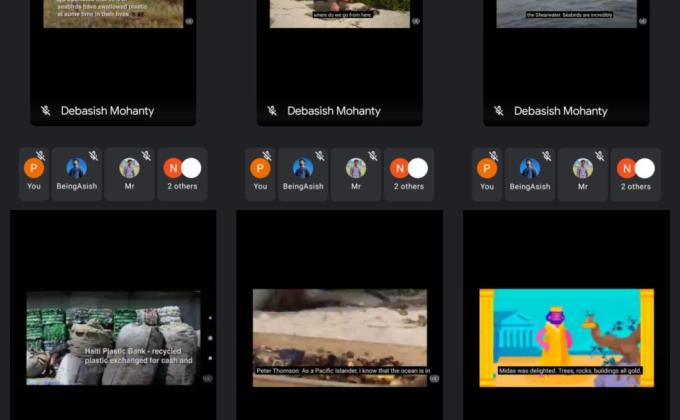The width and height of the screenshot is (680, 420).
Task: Click mute icon on leftmost "You" participant tile
Action: click(x=41, y=156)
